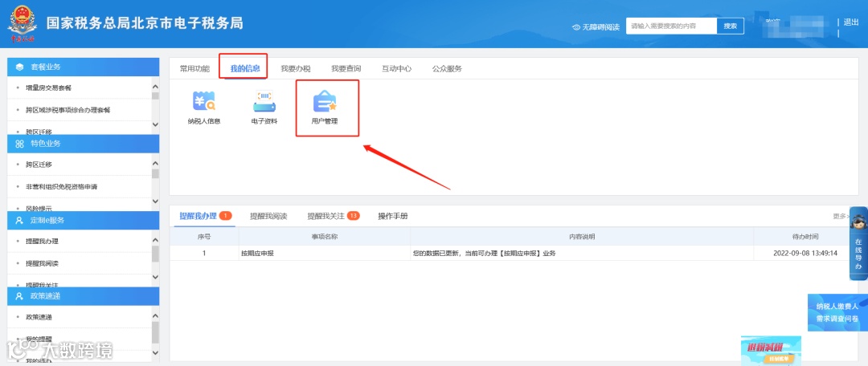
Task: Click the 国家税务总局北京市电子税务局 title
Action: pyautogui.click(x=145, y=24)
